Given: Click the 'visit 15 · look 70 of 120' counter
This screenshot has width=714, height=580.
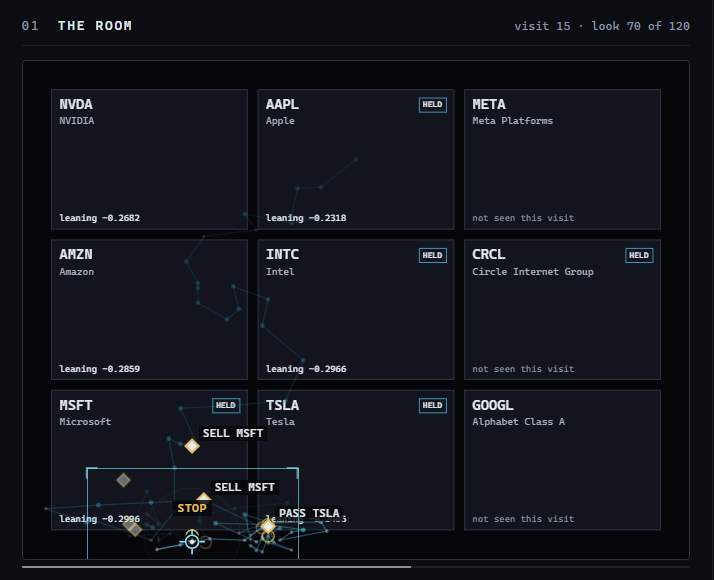Looking at the screenshot, I should 602,26.
